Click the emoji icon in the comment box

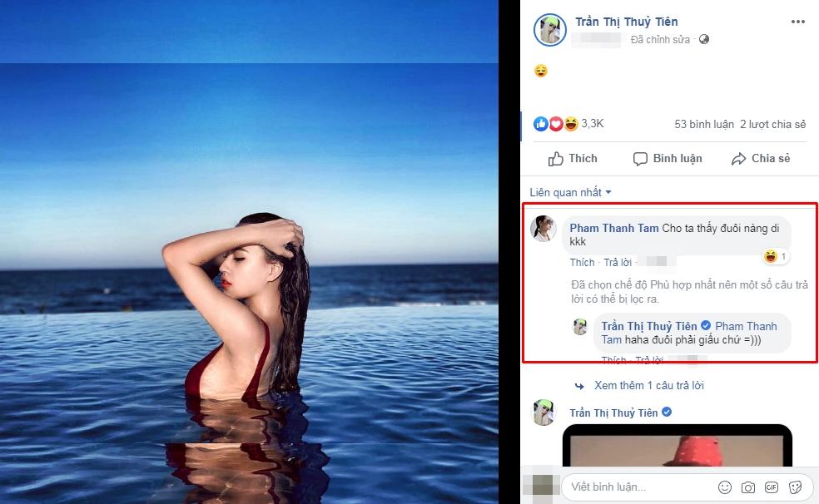[725, 487]
